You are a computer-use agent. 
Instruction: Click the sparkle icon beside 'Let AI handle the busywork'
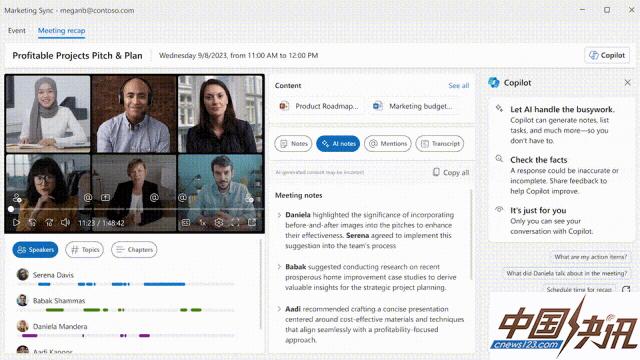click(499, 109)
